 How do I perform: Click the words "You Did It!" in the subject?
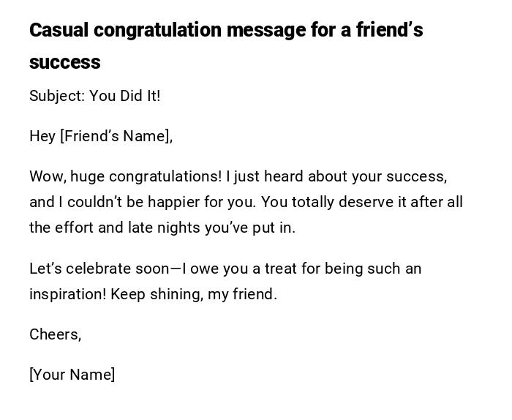coord(125,96)
